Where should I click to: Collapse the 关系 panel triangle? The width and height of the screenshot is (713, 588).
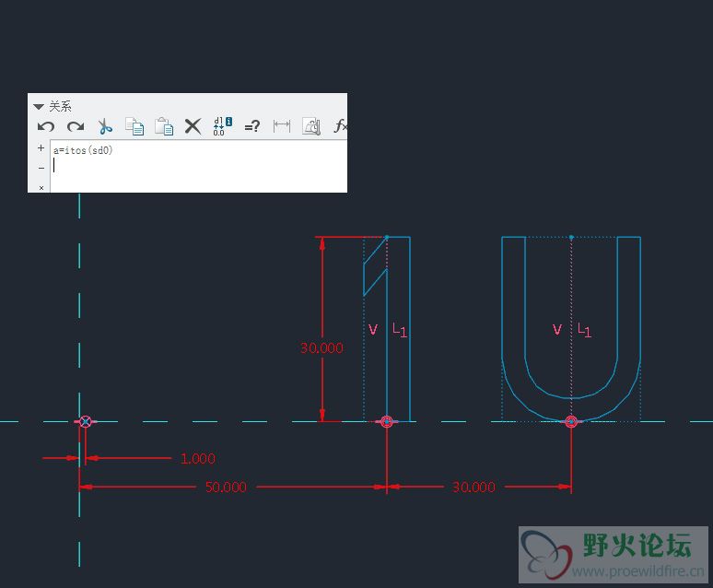(x=38, y=107)
